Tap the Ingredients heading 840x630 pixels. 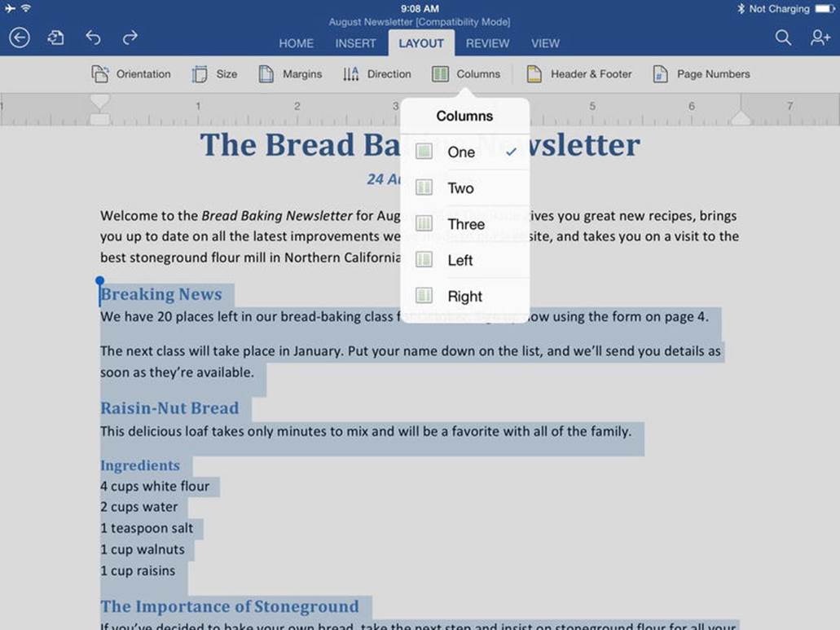[140, 465]
